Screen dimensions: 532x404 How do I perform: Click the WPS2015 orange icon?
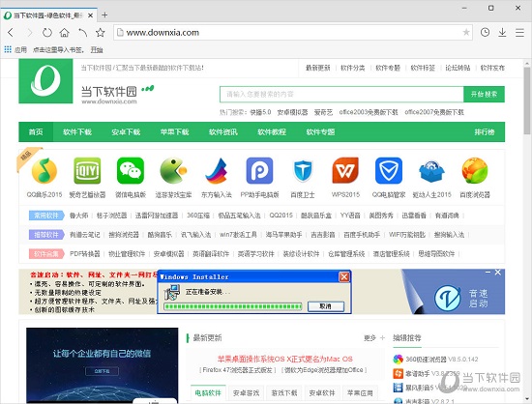click(x=345, y=170)
